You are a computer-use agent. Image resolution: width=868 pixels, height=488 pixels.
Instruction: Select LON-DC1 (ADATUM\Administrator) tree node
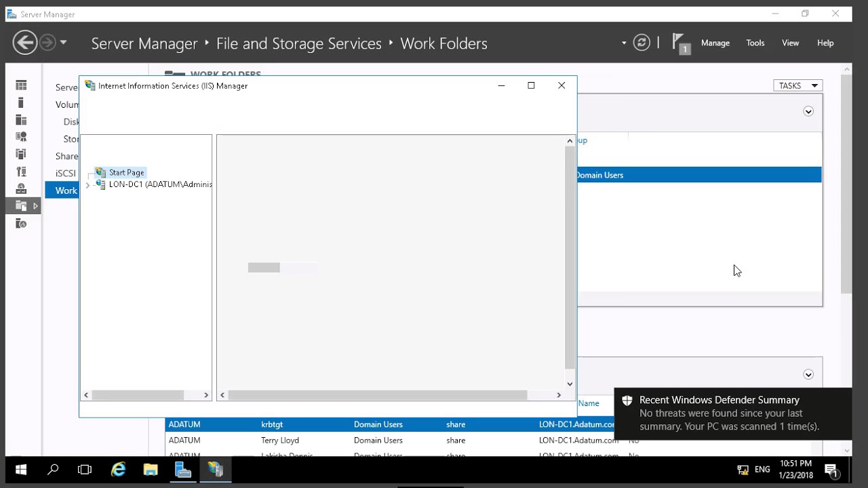(160, 184)
